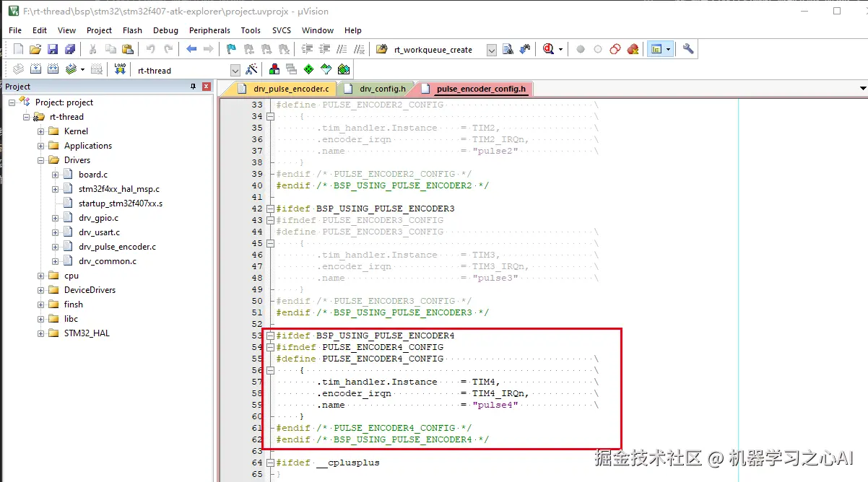Insert a bookmark with the flag icon
This screenshot has width=868, height=482.
tap(231, 49)
